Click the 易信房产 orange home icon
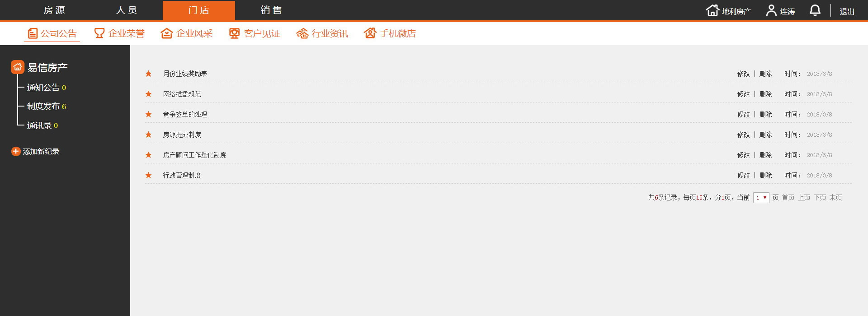Screen dimensions: 868x316 [x=18, y=67]
